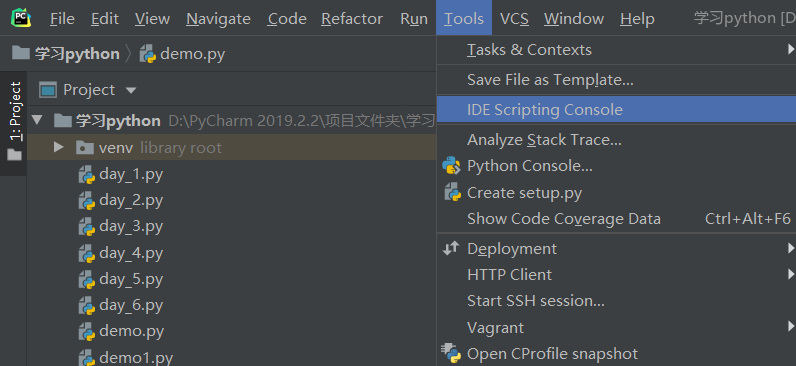Click the Project panel window icon

(48, 90)
